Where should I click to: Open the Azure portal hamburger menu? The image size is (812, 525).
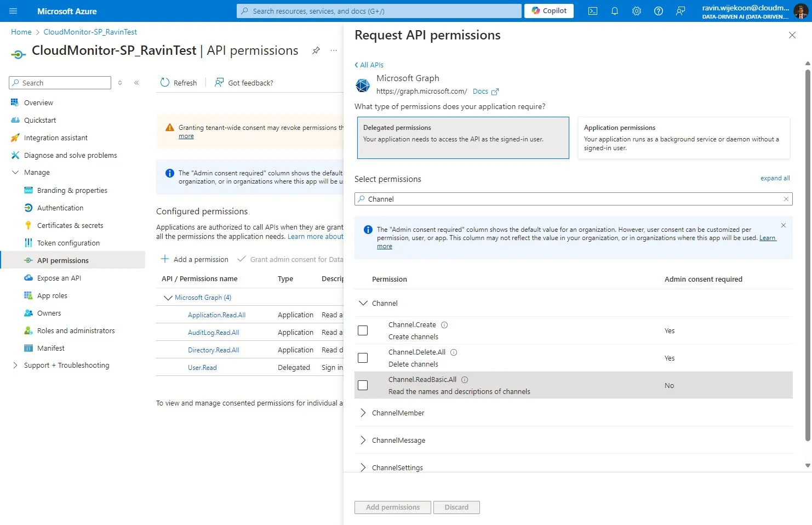(x=13, y=11)
